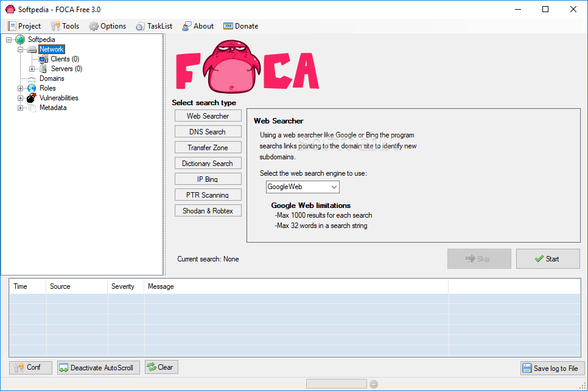588x391 pixels.
Task: Choose the Web Searcher search type
Action: (208, 116)
